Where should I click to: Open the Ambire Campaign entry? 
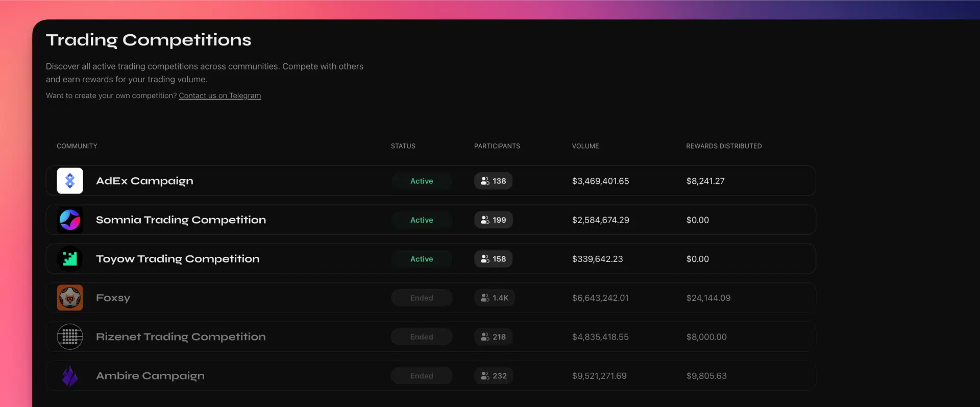click(431, 376)
